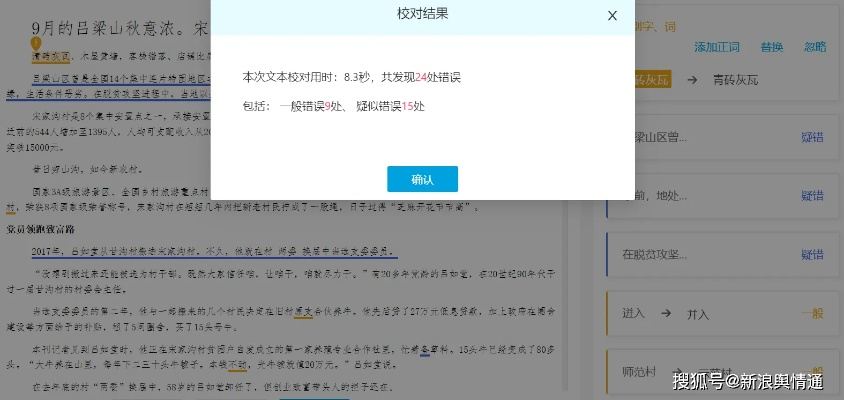Click the 忽略 link
The image size is (844, 400).
(814, 47)
